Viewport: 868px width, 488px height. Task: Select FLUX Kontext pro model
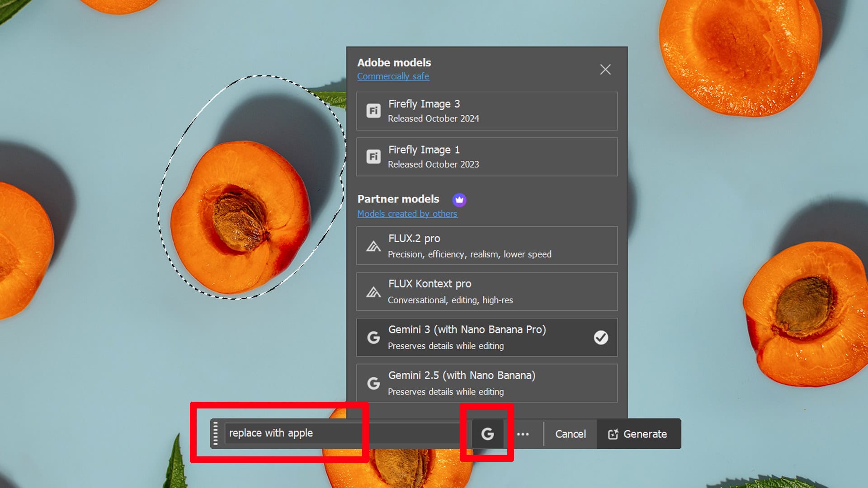486,291
